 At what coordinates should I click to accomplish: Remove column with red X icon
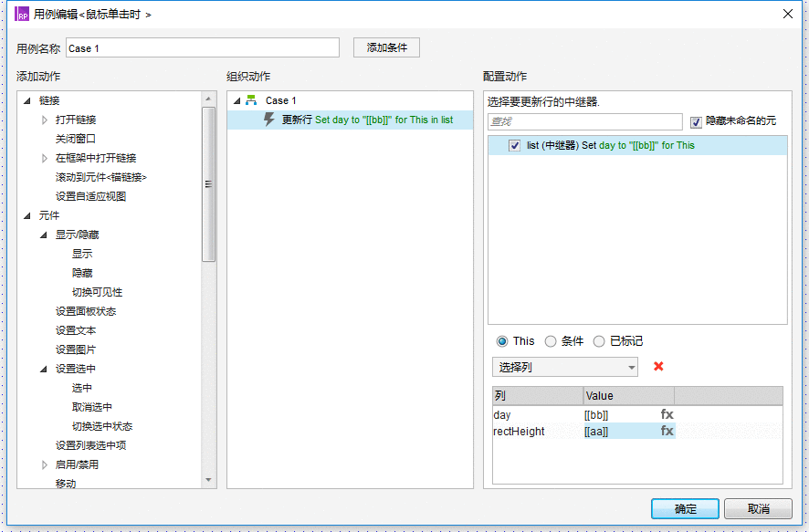point(658,366)
